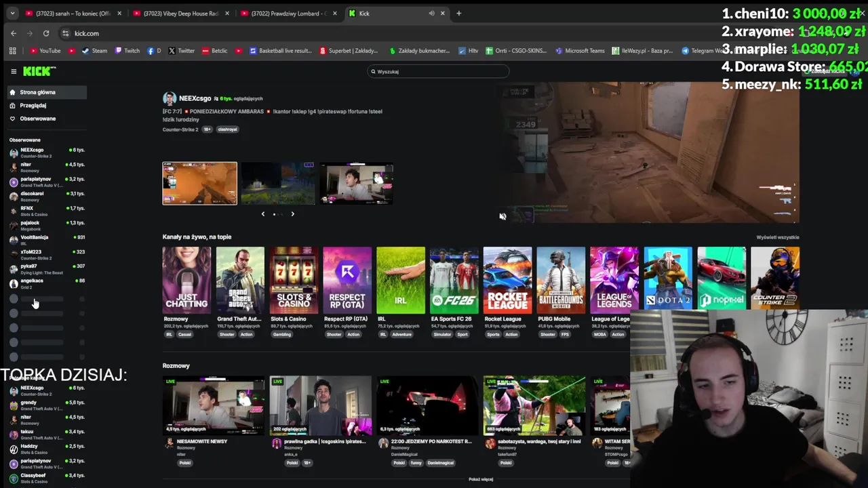Show next featured stream in carousel
This screenshot has width=868, height=488.
click(292, 214)
